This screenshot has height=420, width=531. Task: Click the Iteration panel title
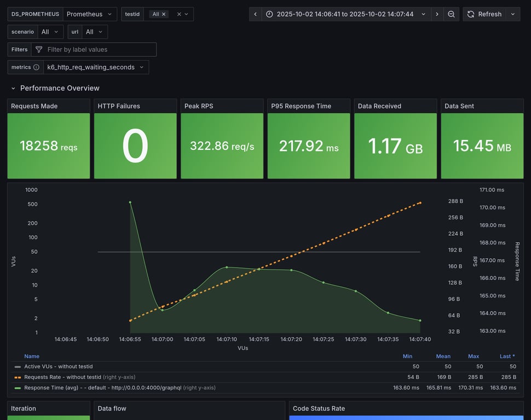(x=24, y=409)
